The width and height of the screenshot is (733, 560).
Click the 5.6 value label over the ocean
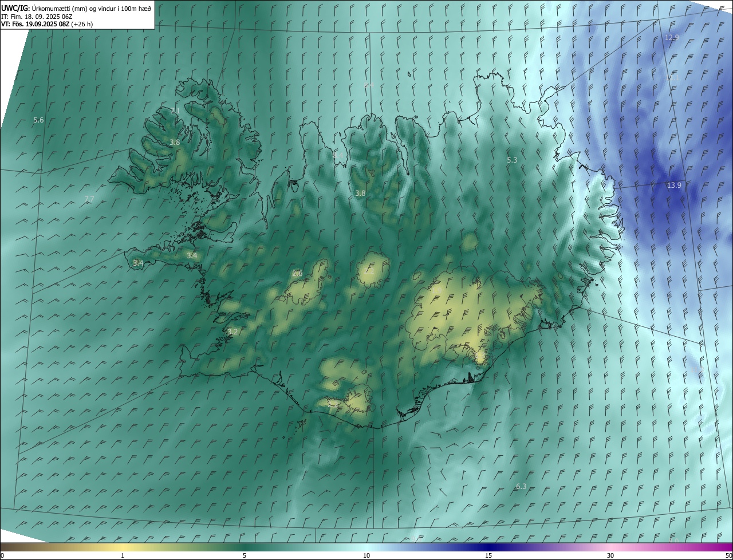(x=38, y=120)
